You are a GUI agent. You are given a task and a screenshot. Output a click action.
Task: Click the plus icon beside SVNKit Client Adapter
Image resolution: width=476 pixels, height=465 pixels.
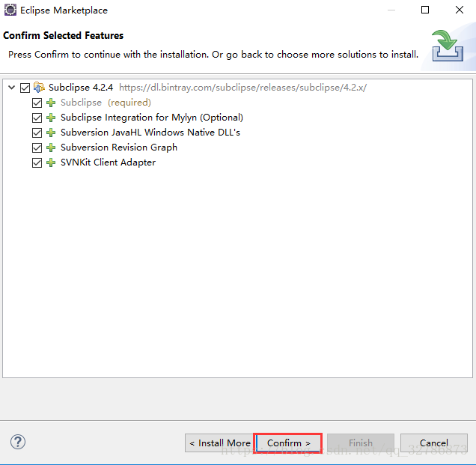pyautogui.click(x=51, y=162)
